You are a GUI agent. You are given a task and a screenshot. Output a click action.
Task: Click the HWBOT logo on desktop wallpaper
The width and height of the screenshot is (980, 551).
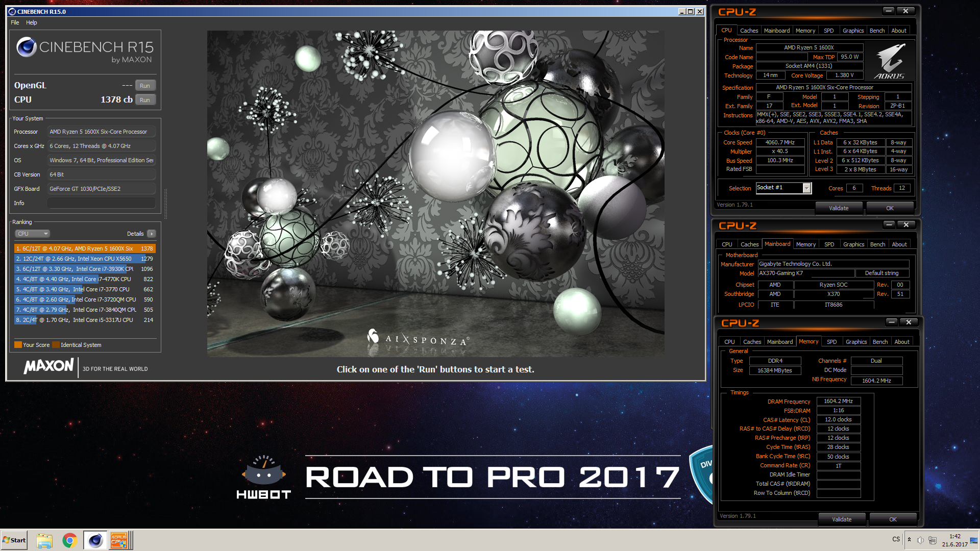[x=264, y=477]
